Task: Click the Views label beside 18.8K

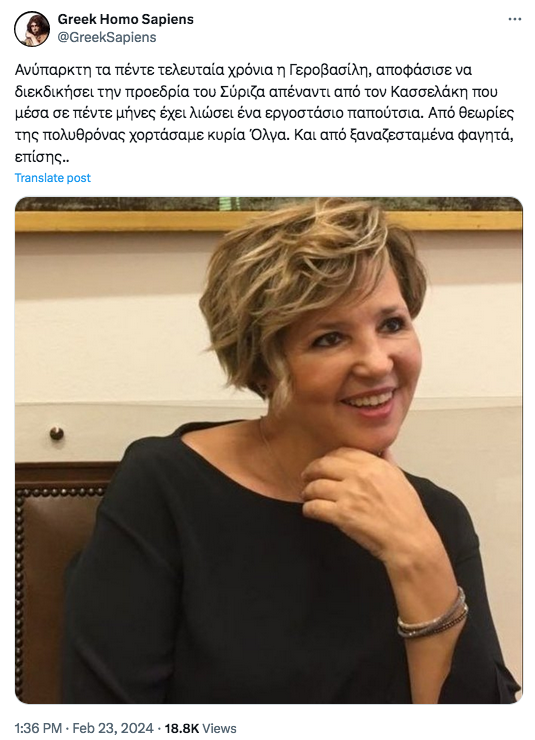Action: point(219,728)
